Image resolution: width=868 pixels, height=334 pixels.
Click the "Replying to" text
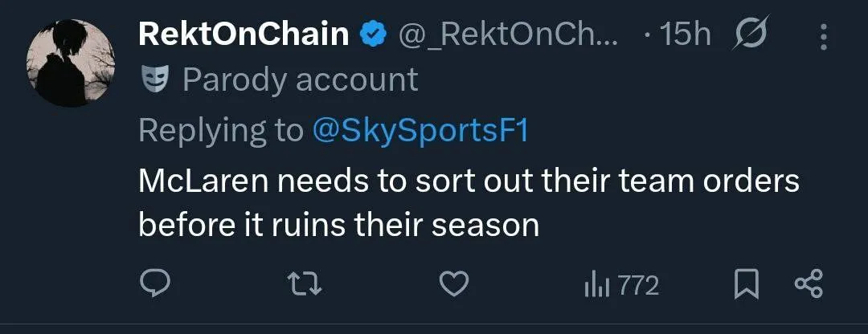(220, 130)
